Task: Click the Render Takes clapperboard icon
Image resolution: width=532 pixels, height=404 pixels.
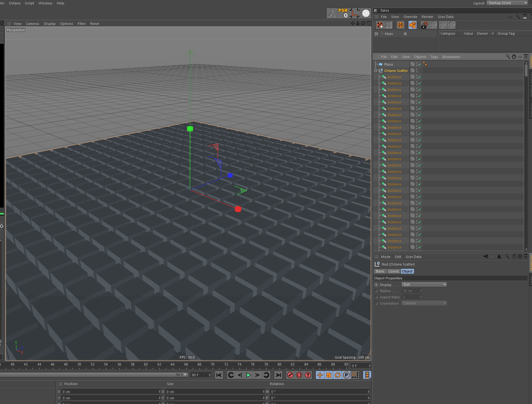Action: (x=424, y=25)
